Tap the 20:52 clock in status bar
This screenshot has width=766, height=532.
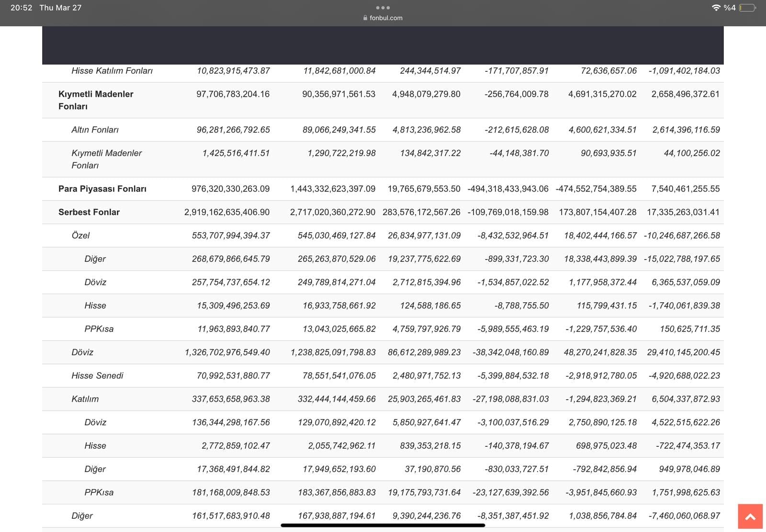[x=21, y=8]
